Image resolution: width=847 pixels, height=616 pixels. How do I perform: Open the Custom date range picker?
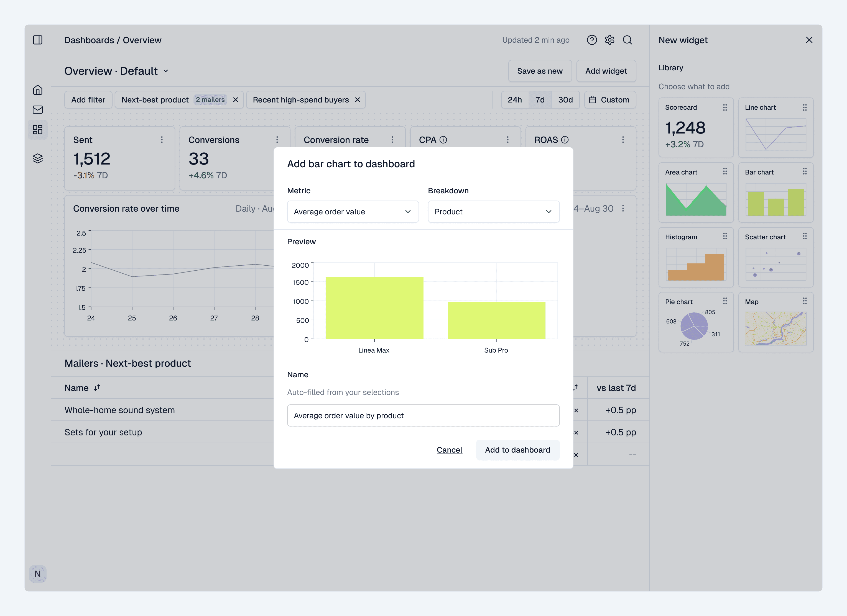[610, 100]
